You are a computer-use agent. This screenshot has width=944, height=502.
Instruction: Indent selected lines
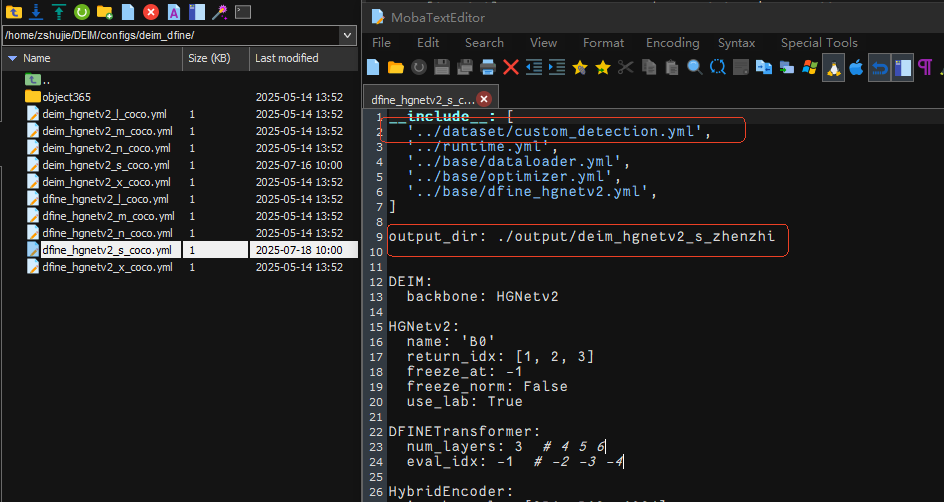coord(557,67)
